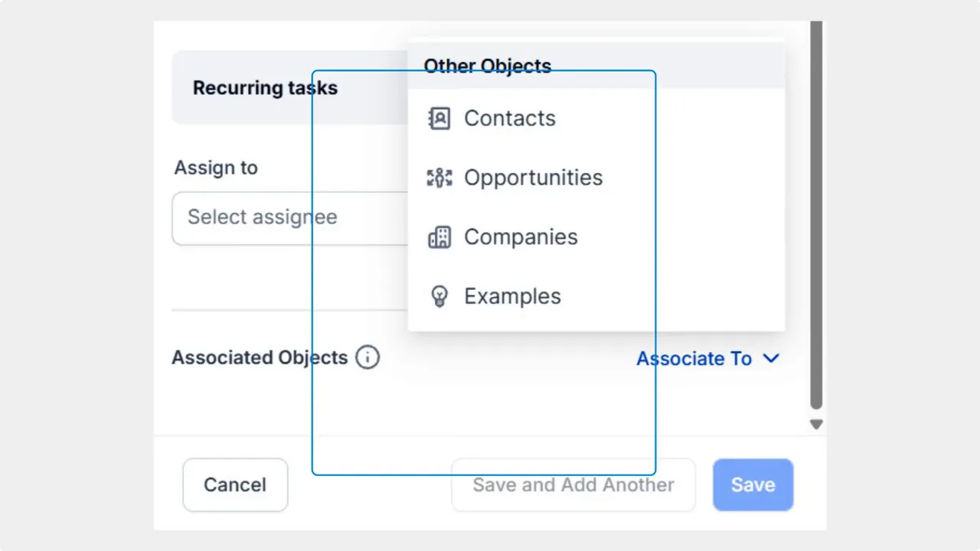
Task: Choose the Examples menu entry
Action: [512, 296]
